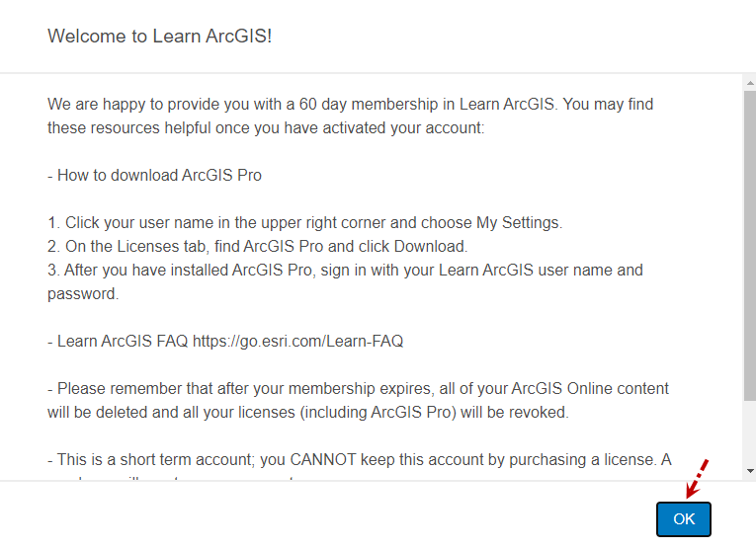Click the scrollbar down arrow
Viewport: 756px width, 549px height.
[x=749, y=473]
